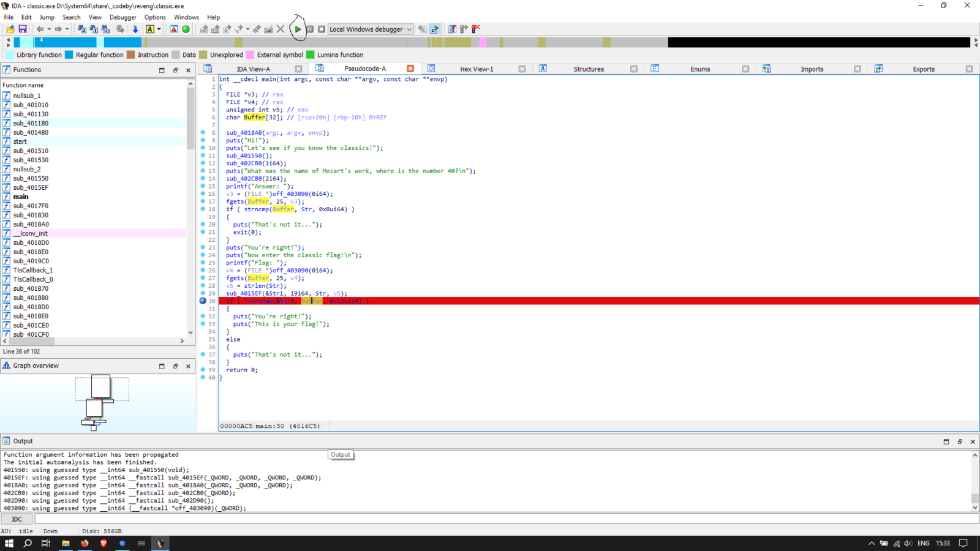The width and height of the screenshot is (980, 551).
Task: Open the Search menu
Action: pos(71,17)
